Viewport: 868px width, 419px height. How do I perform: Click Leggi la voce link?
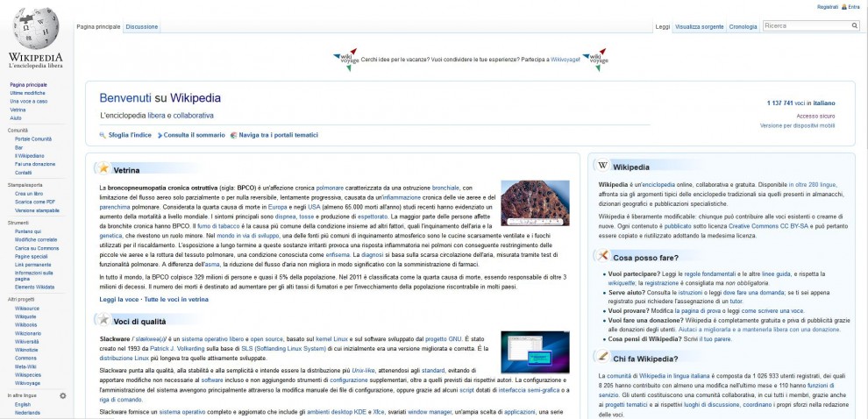(119, 300)
